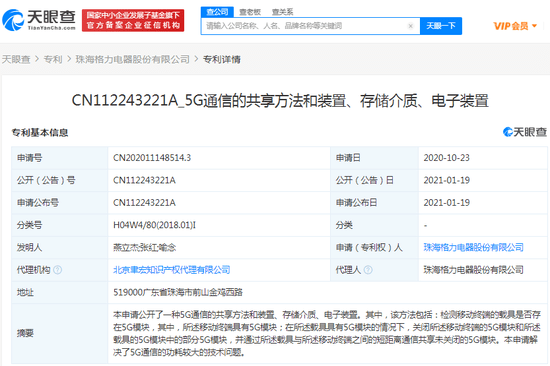Click the help icon beside 代理机构

[58, 270]
